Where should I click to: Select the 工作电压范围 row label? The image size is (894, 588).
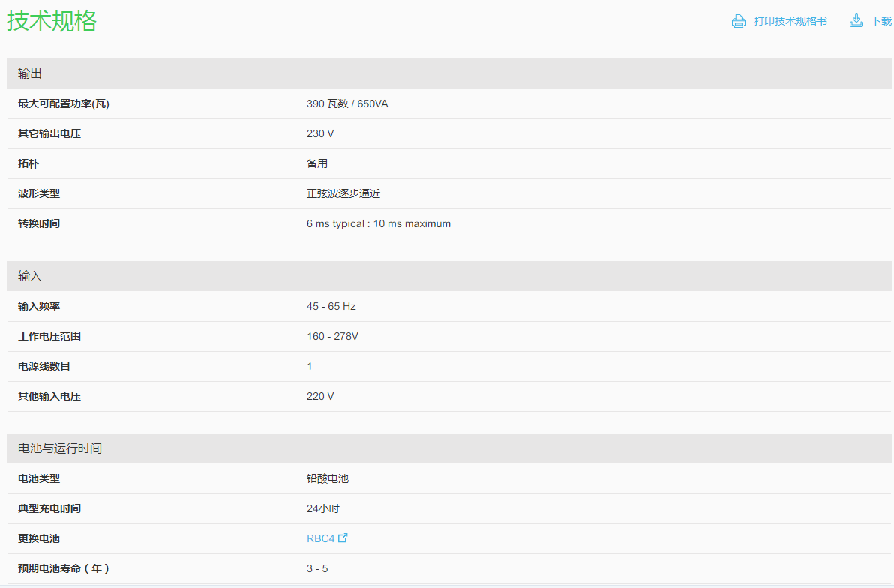[x=49, y=336]
